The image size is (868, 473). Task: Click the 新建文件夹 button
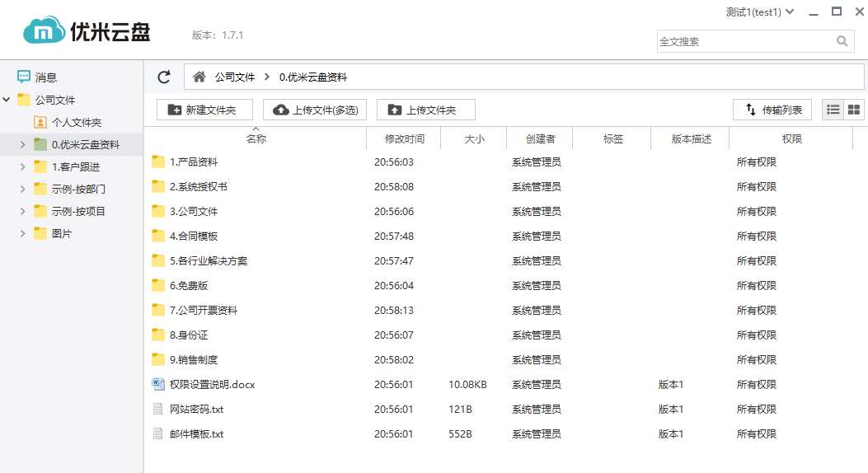pyautogui.click(x=204, y=110)
